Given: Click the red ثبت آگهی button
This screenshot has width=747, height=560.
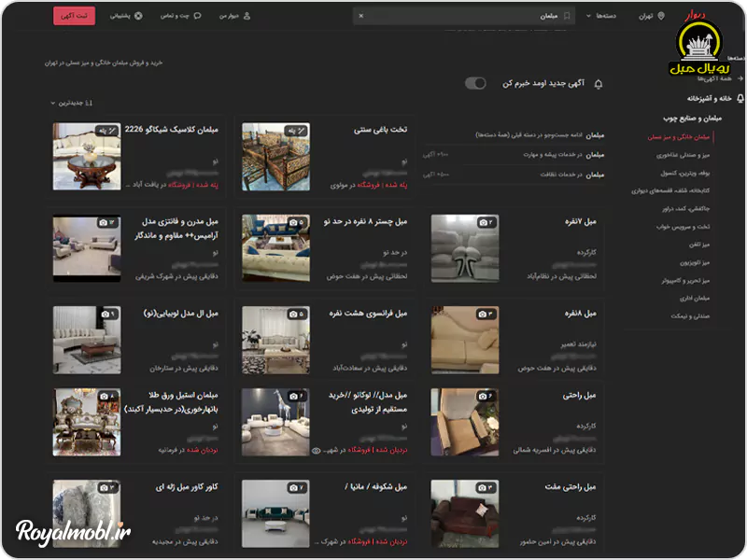Looking at the screenshot, I should pos(75,16).
